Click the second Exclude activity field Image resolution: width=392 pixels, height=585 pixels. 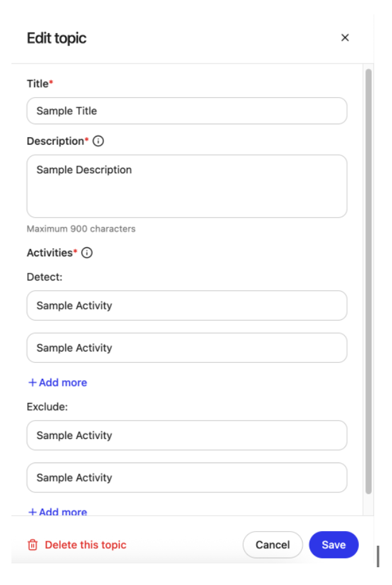(186, 478)
